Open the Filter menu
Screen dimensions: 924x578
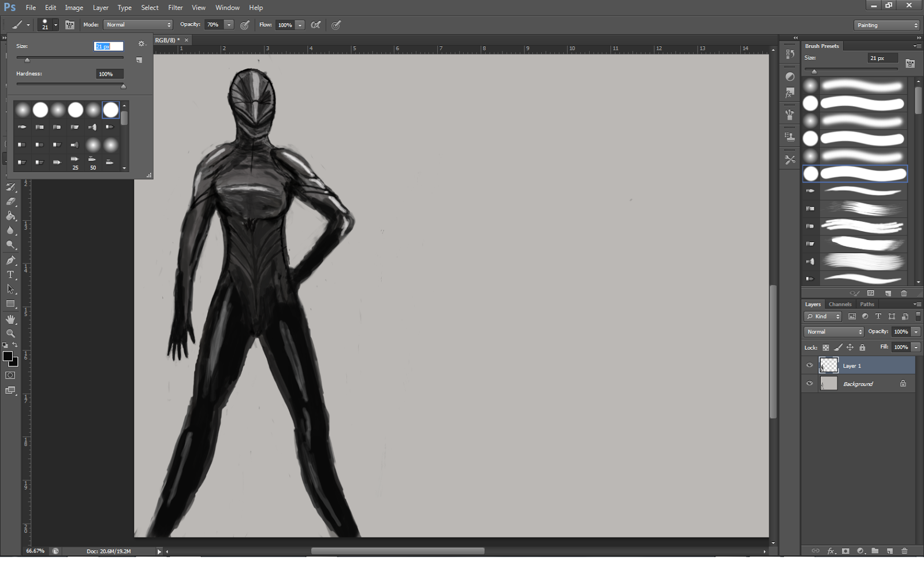175,8
